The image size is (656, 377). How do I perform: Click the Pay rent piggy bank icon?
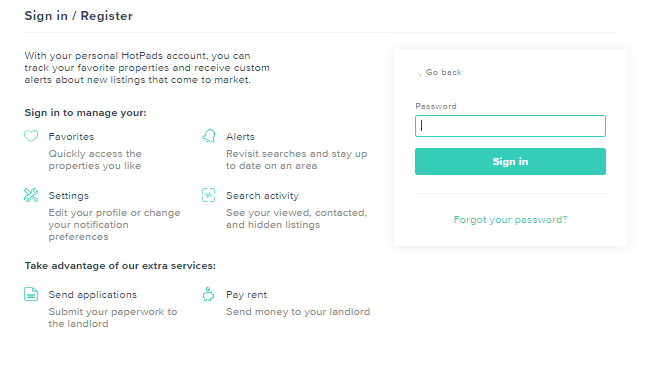pos(208,294)
